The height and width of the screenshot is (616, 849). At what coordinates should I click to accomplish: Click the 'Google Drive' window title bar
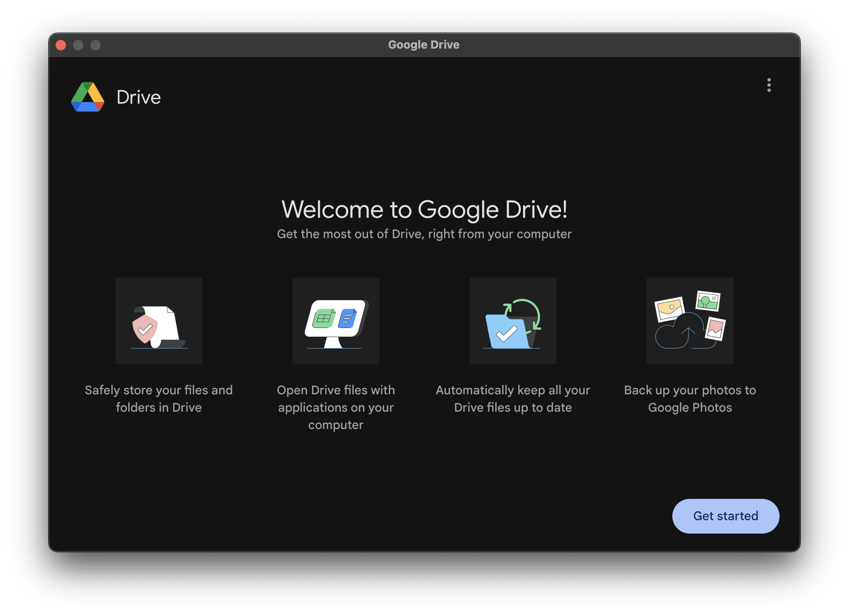(x=424, y=45)
